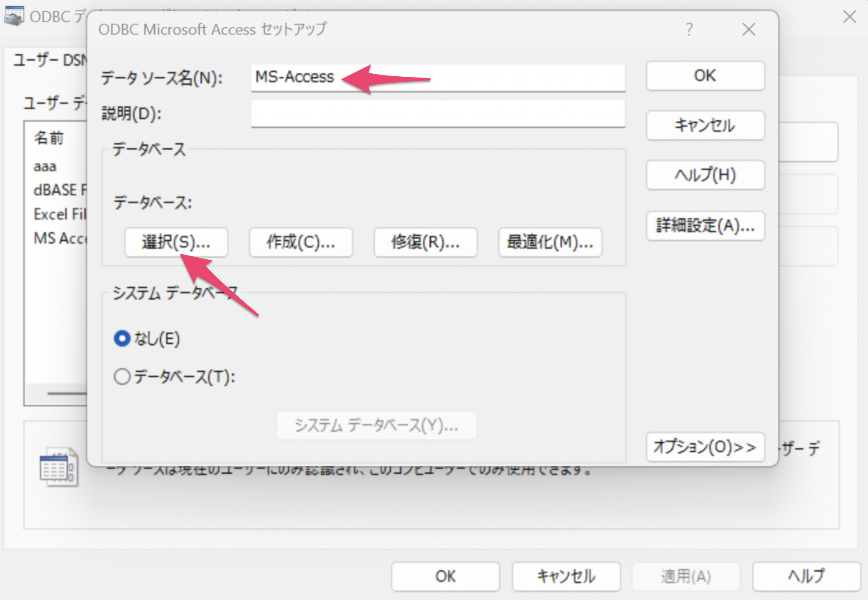Screen dimensions: 868x600
Task: Click キャンセル in the ODBC administrator window
Action: tap(566, 576)
